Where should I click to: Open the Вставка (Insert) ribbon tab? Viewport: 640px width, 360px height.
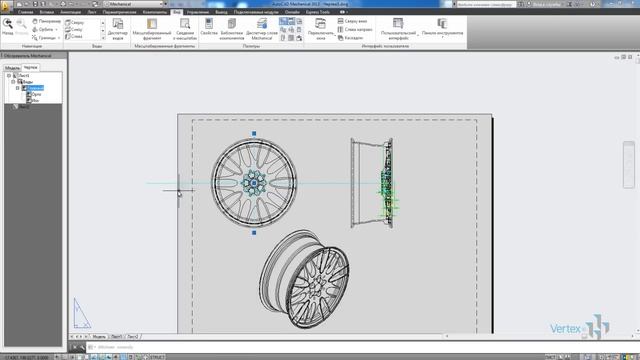point(47,12)
